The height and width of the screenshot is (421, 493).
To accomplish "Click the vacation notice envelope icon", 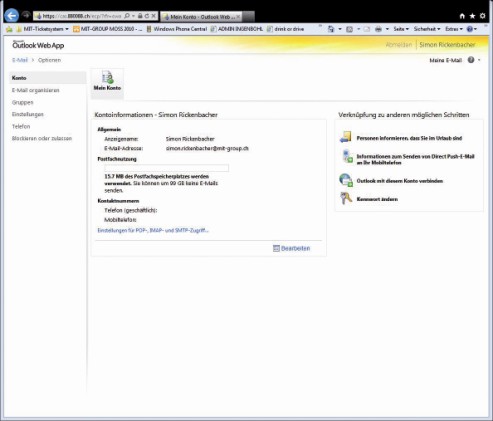I will 346,137.
